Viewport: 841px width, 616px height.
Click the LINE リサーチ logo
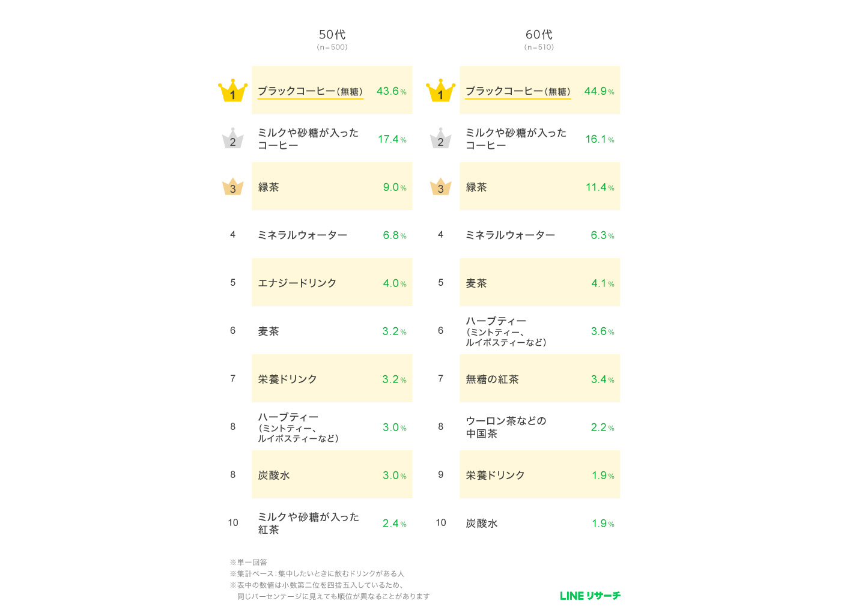coord(590,596)
